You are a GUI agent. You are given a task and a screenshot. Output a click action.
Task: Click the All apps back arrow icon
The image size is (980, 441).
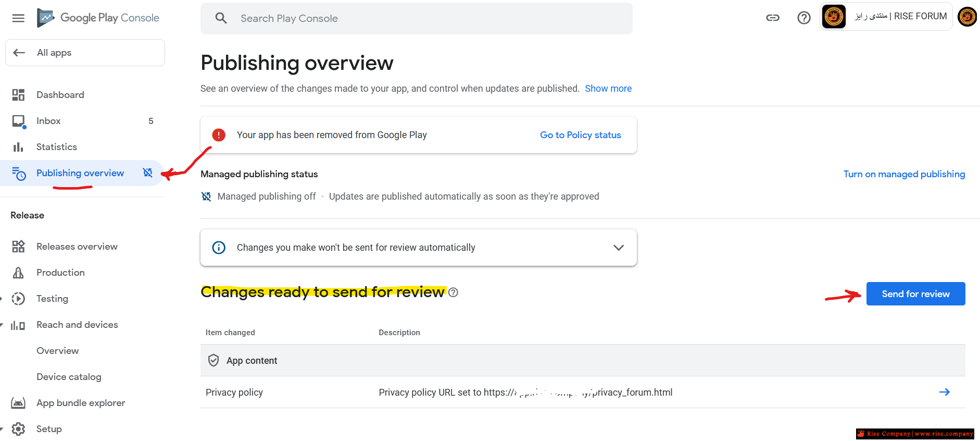(19, 53)
